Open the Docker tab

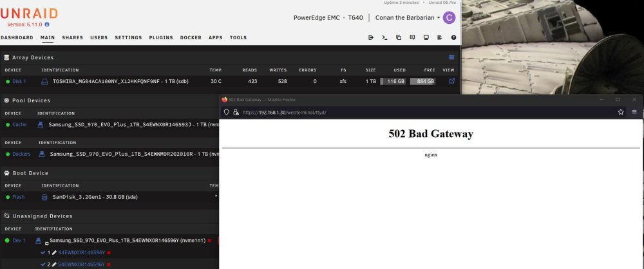pos(191,38)
